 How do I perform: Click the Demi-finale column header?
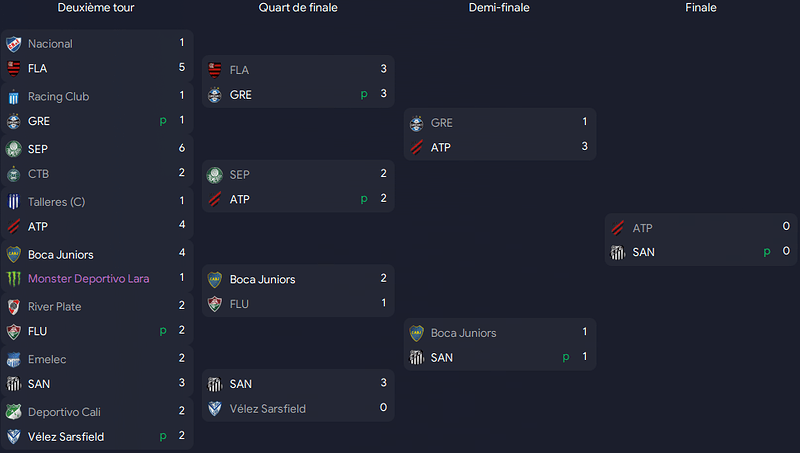click(499, 8)
